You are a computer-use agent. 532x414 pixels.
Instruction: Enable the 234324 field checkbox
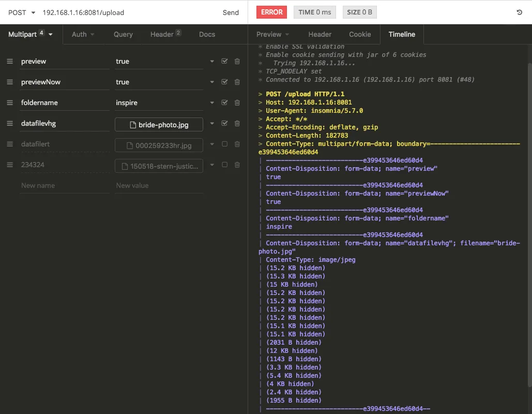click(224, 165)
